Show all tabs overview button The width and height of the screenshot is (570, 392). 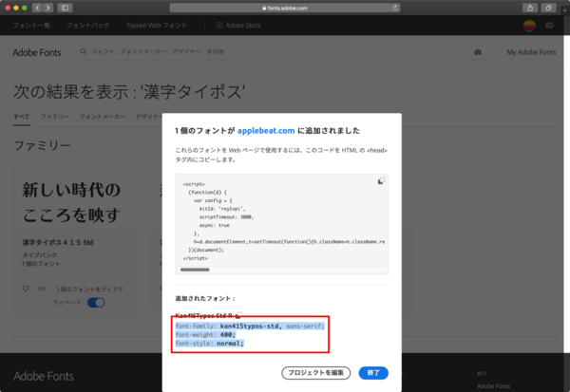click(548, 8)
